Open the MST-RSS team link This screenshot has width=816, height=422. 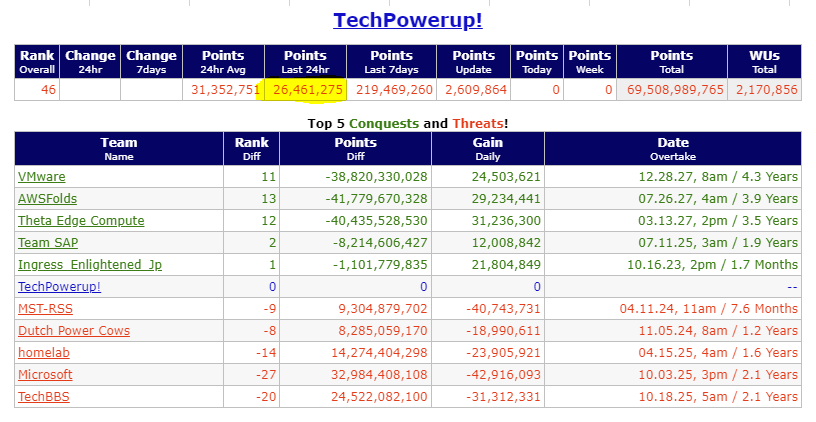[45, 309]
